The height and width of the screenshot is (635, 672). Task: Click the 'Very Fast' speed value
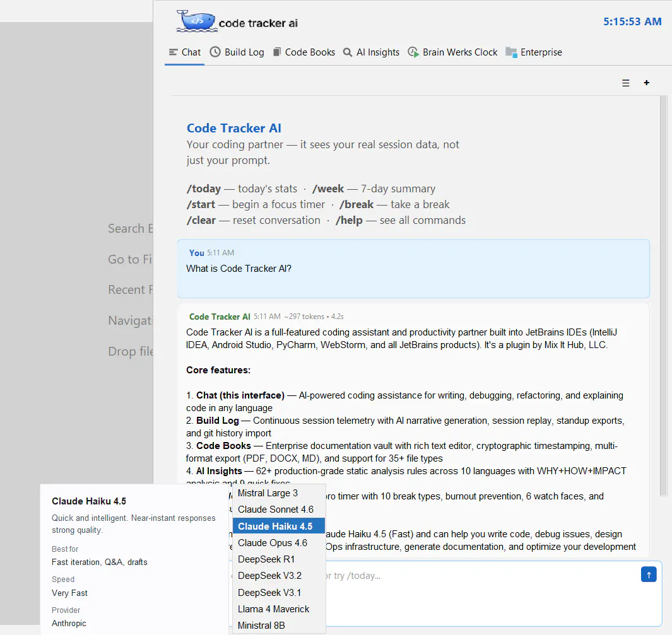point(69,593)
